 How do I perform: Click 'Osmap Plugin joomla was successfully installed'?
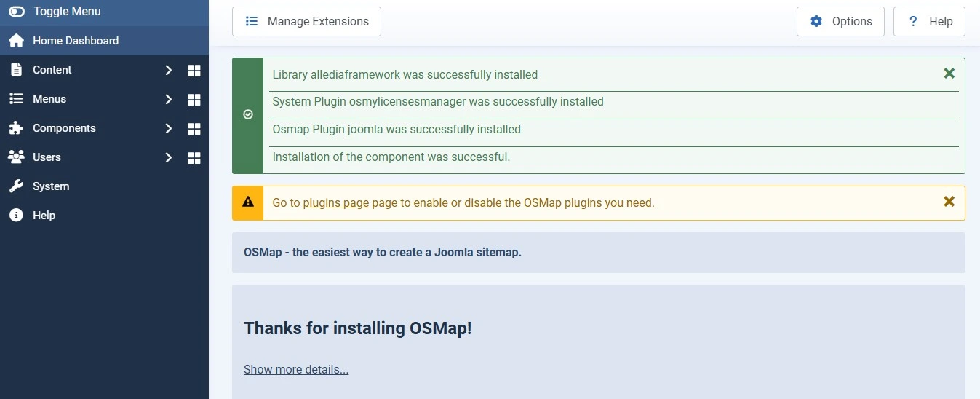click(397, 130)
